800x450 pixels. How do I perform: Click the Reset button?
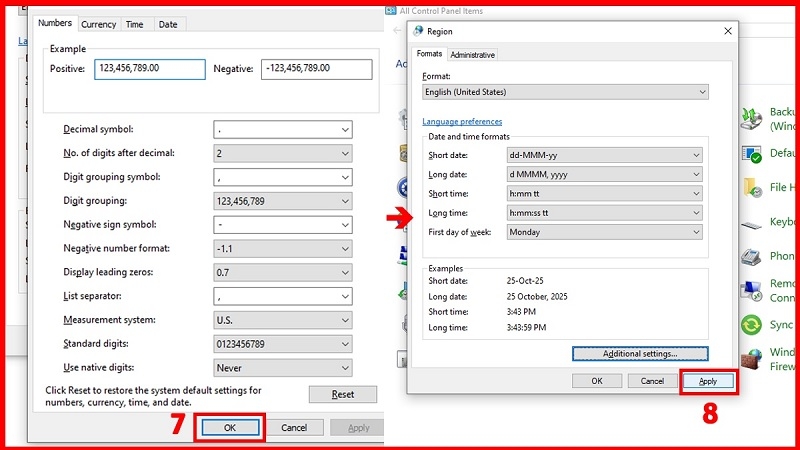[343, 394]
